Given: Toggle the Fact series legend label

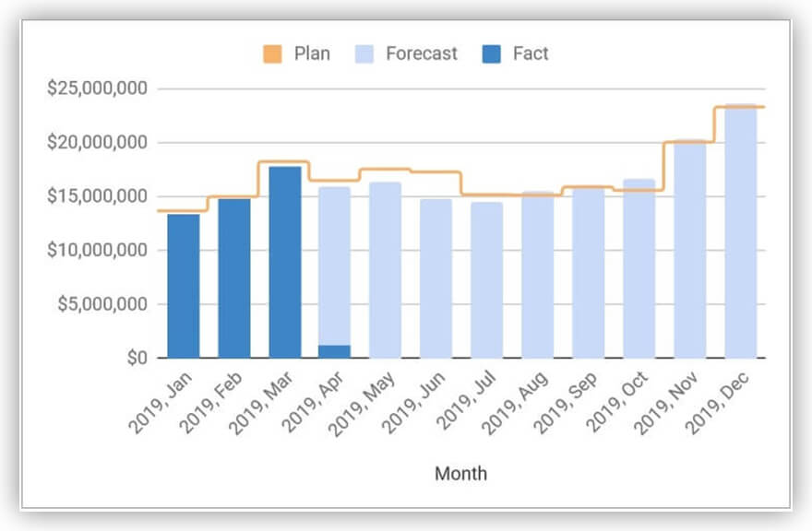Looking at the screenshot, I should [x=531, y=53].
